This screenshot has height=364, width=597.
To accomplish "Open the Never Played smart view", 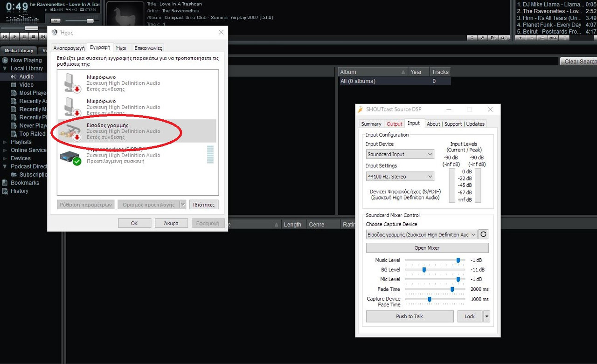I will [33, 125].
